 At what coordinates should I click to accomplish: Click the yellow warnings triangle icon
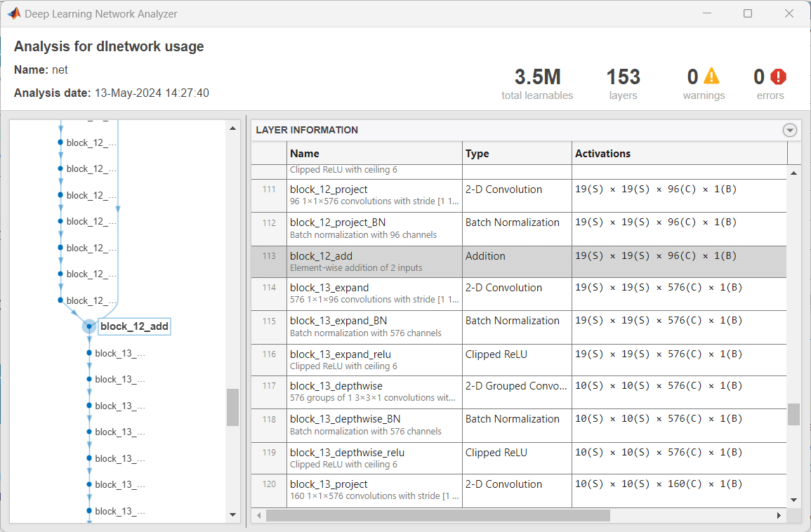coord(712,76)
